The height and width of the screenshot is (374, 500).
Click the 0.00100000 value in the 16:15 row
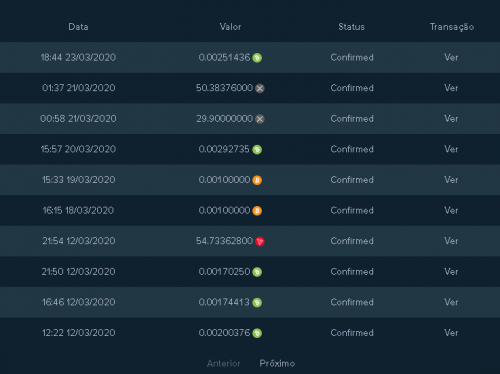tap(224, 210)
